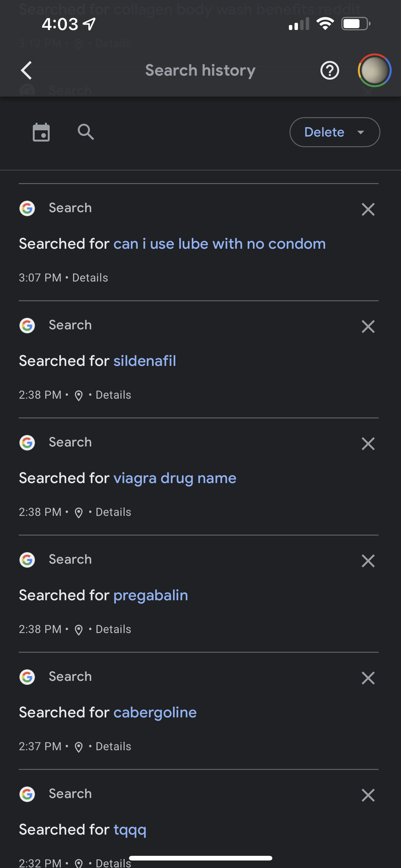The width and height of the screenshot is (401, 868).
Task: Remove the pregabalin search entry
Action: click(x=368, y=561)
